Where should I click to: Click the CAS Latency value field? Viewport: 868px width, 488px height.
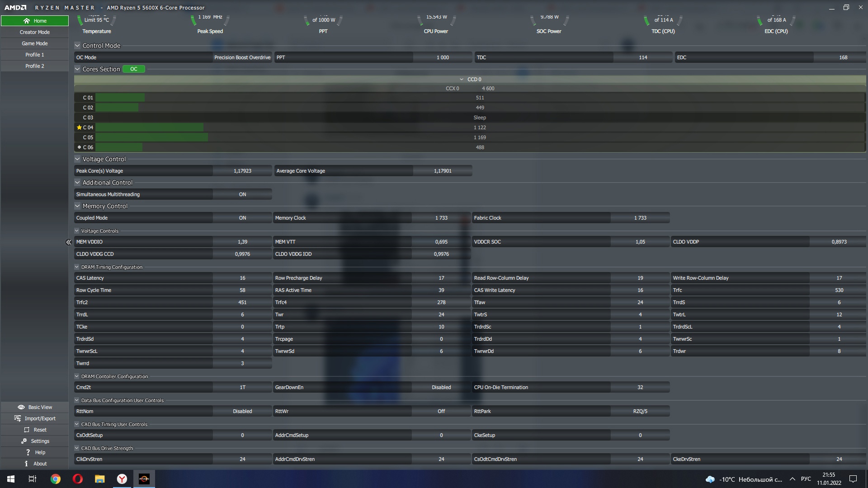(x=242, y=278)
